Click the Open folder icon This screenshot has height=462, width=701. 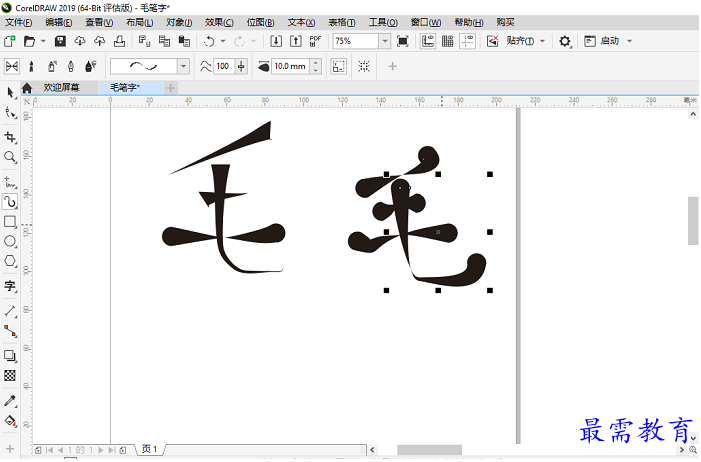[x=30, y=41]
